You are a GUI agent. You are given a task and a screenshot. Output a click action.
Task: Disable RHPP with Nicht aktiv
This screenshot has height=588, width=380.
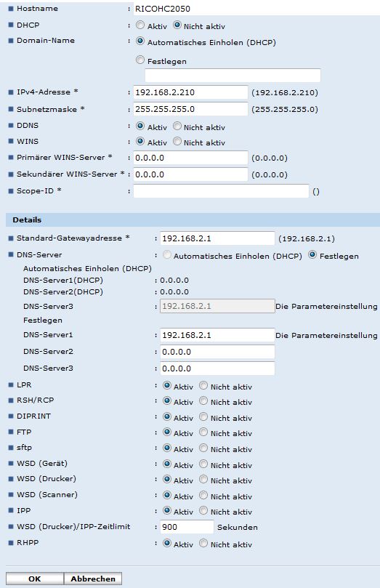click(x=203, y=543)
